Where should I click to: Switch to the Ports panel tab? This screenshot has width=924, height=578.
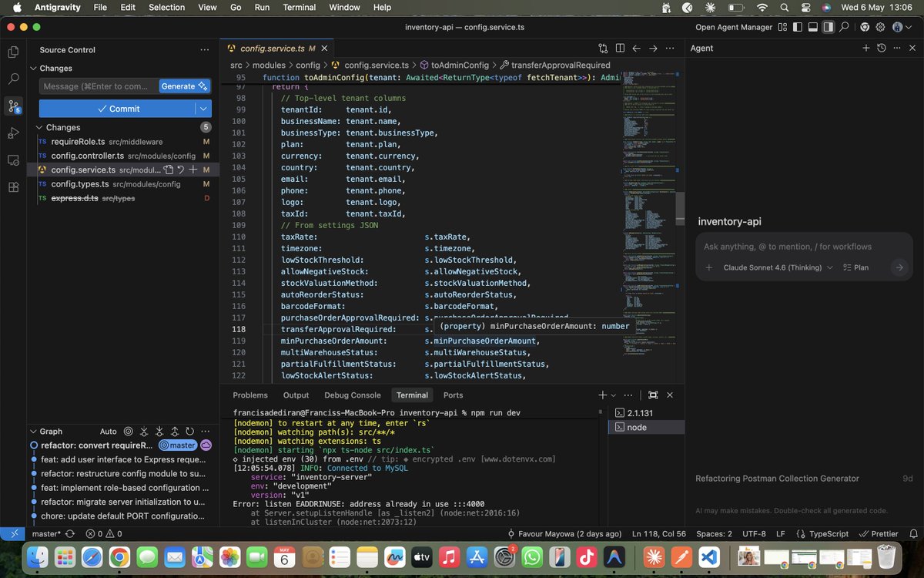[454, 395]
